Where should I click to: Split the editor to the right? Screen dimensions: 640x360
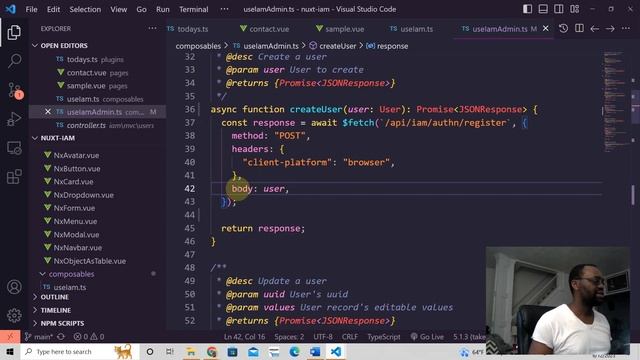click(579, 29)
